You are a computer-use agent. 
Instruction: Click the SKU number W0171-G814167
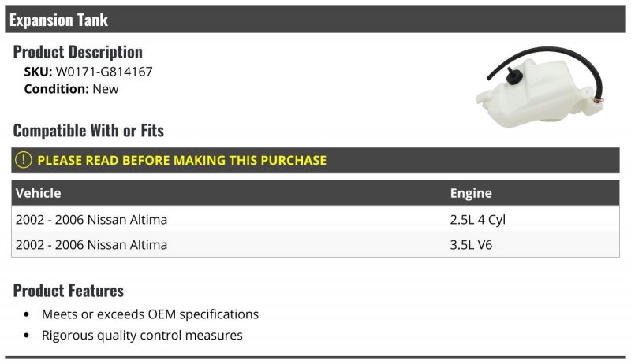tap(104, 72)
